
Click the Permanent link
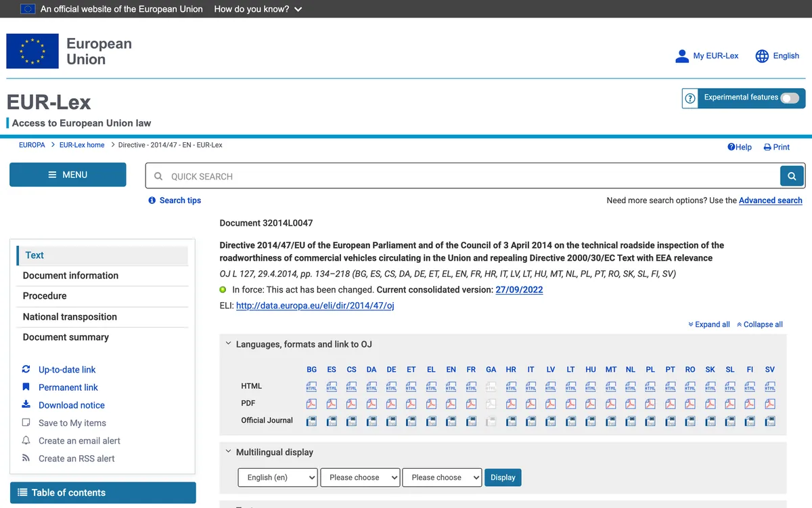click(68, 387)
